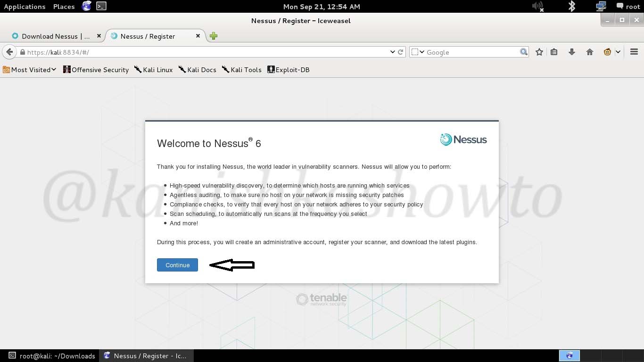Open the Kali Docs bookmark

pos(198,70)
